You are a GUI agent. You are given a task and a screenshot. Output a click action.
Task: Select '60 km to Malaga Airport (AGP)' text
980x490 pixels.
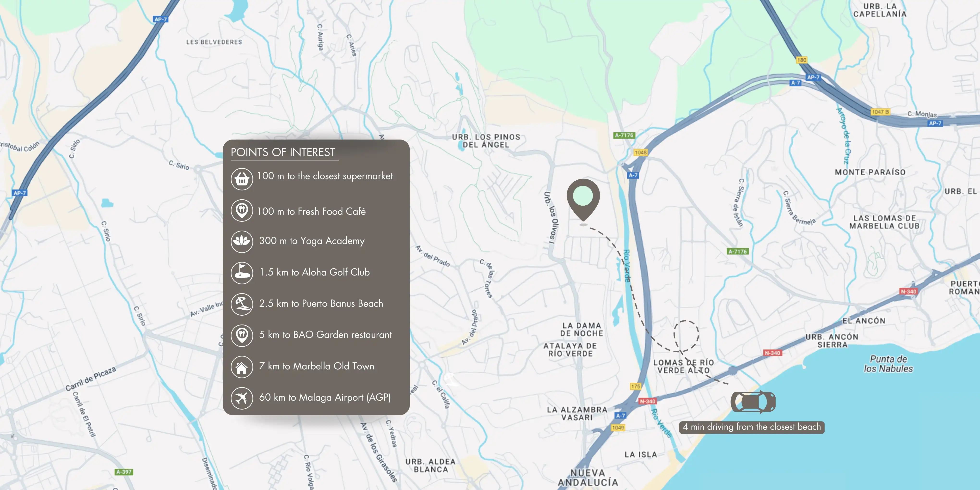coord(325,398)
